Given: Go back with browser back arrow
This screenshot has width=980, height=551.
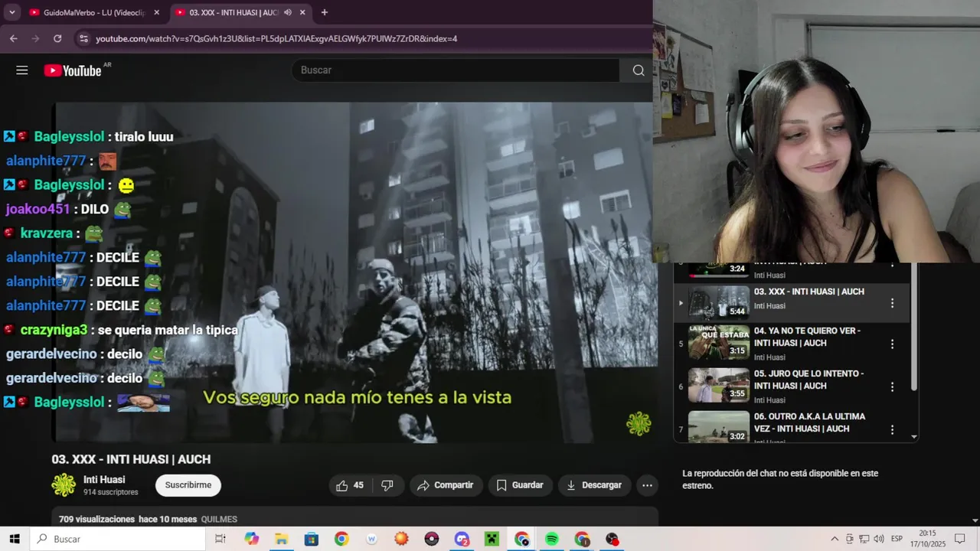Looking at the screenshot, I should point(13,38).
